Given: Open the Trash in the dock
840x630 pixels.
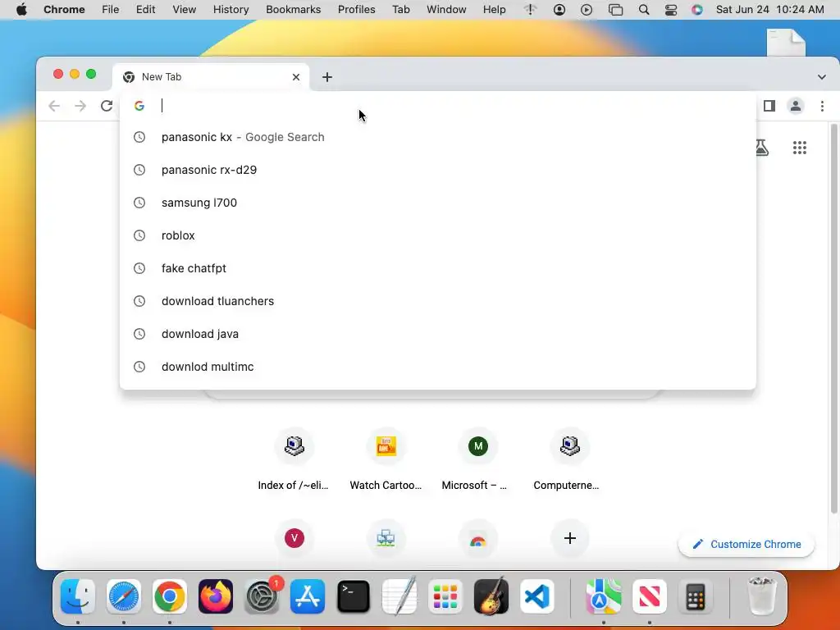Looking at the screenshot, I should pos(761,596).
